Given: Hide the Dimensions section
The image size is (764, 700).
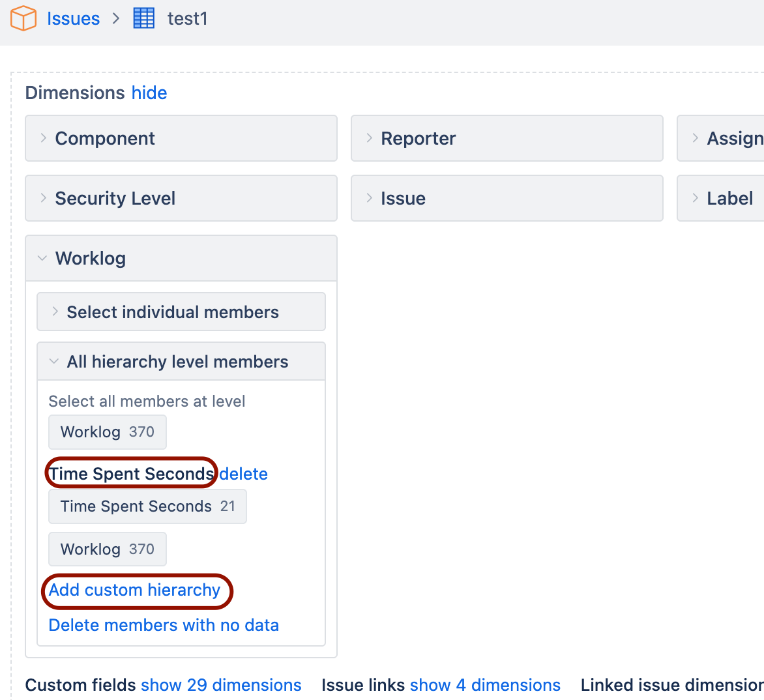Looking at the screenshot, I should coord(149,93).
